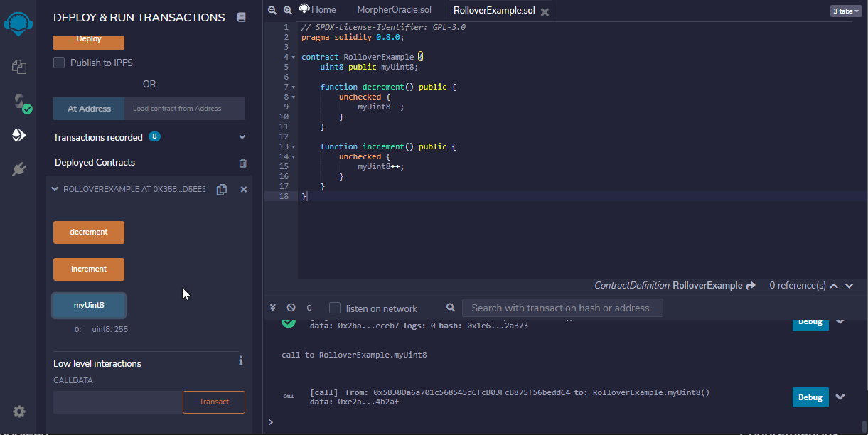The height and width of the screenshot is (435, 868).
Task: Open documentation icon beside DEPLOY & RUN TRANSACTIONS
Action: tap(242, 17)
